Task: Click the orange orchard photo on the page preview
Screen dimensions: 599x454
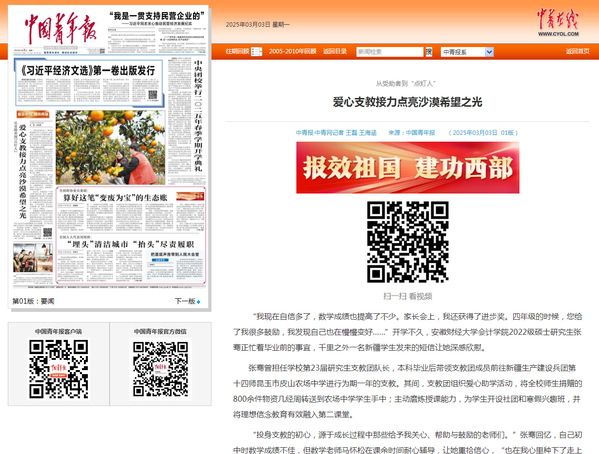Action: (110, 148)
